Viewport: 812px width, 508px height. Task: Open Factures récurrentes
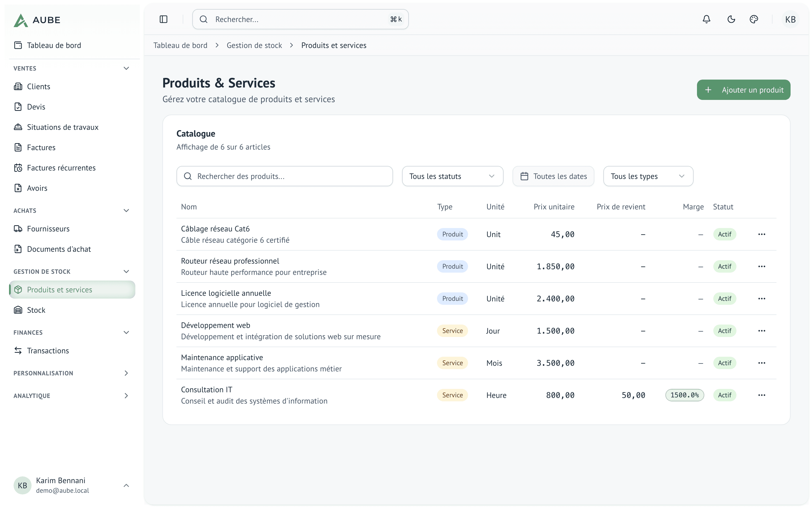pyautogui.click(x=72, y=168)
